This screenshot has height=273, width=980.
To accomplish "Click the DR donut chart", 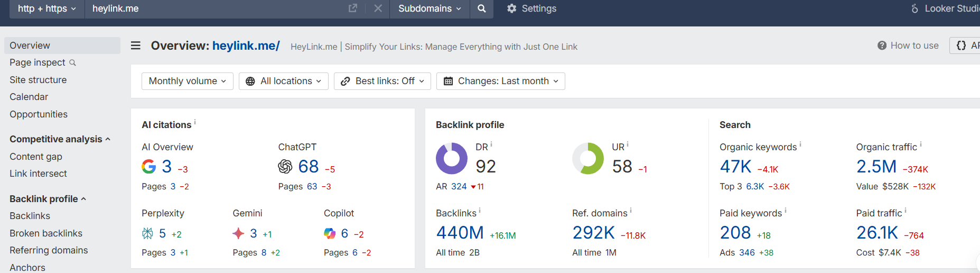I will (x=452, y=158).
